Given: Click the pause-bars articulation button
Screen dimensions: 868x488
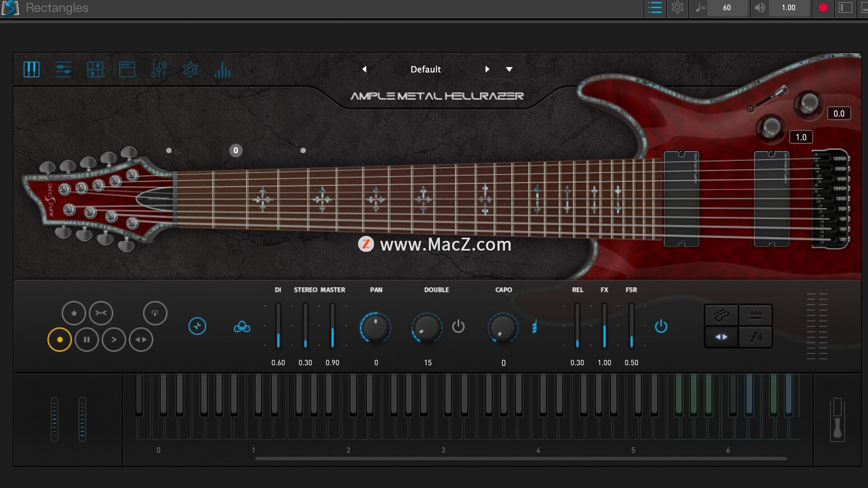Looking at the screenshot, I should coord(87,340).
